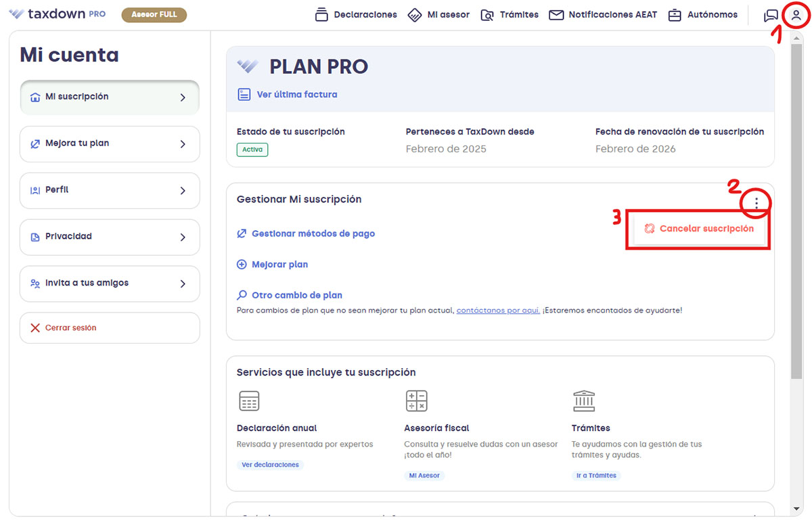Expand the Privacidad chevron

click(x=183, y=237)
